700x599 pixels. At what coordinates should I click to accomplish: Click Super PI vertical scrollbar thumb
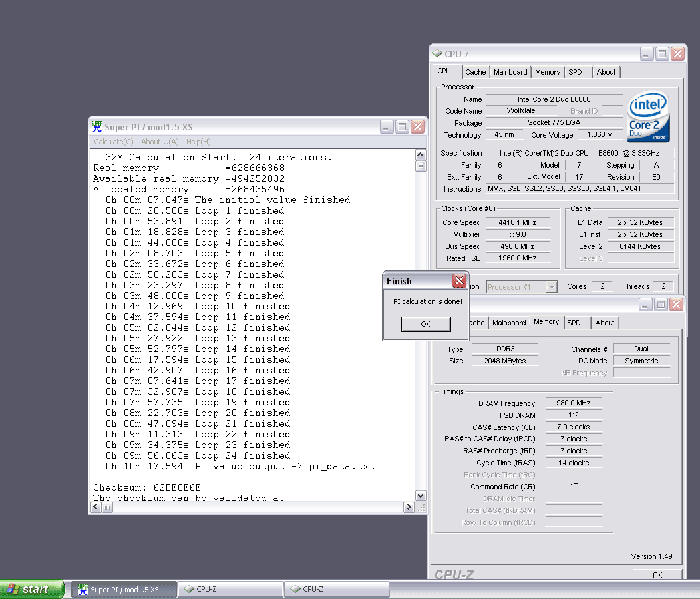pos(420,166)
